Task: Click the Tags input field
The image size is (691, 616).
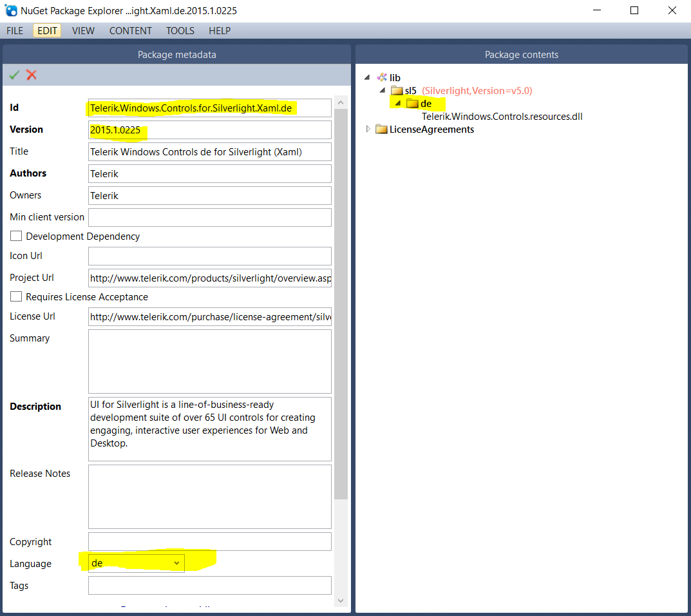Action: coord(210,586)
